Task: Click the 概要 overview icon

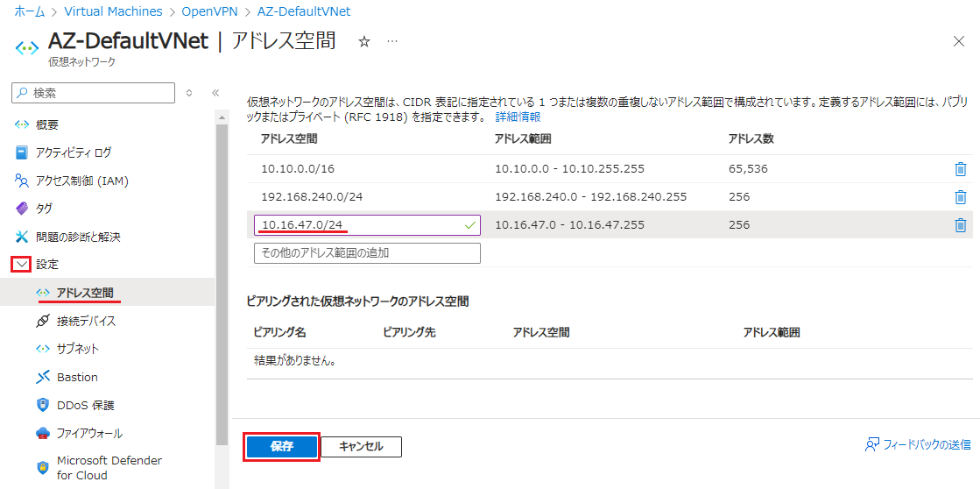Action: [23, 124]
